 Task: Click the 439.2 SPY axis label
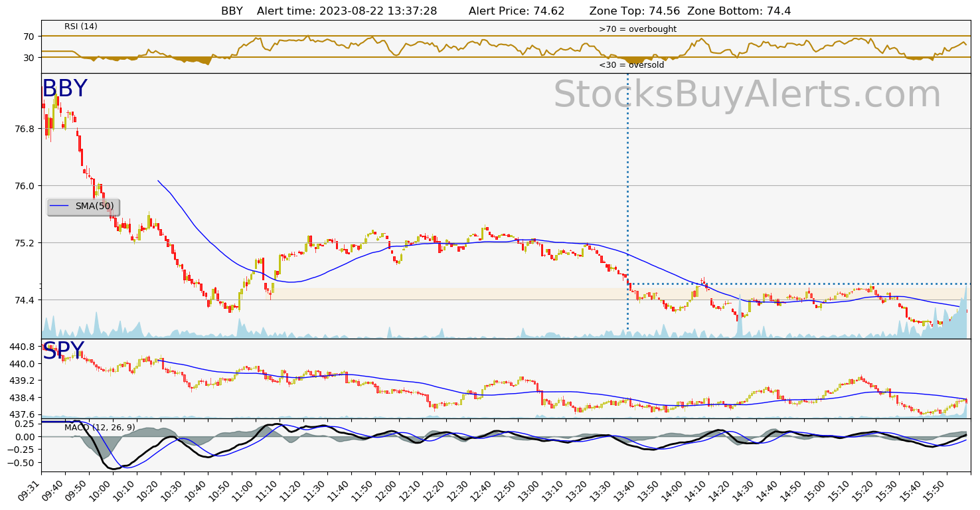coord(21,381)
